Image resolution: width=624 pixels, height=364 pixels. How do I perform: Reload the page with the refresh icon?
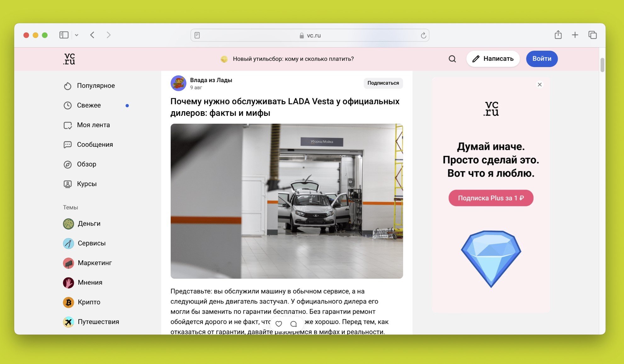(423, 36)
